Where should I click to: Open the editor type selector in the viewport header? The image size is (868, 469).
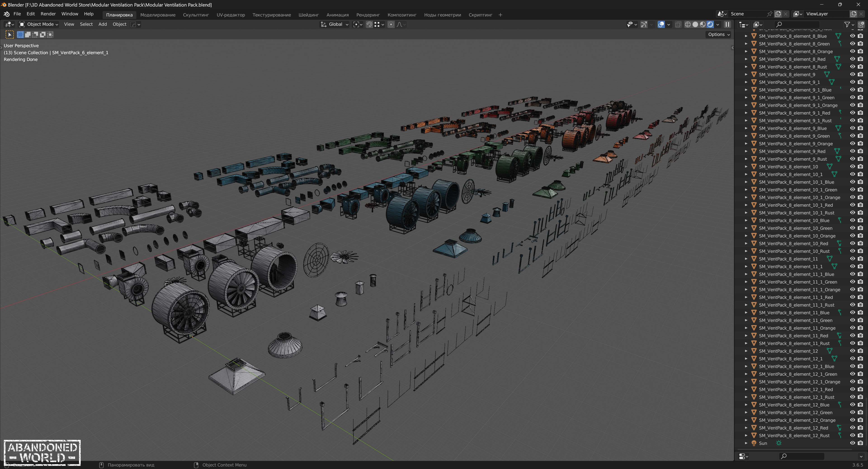tap(9, 24)
